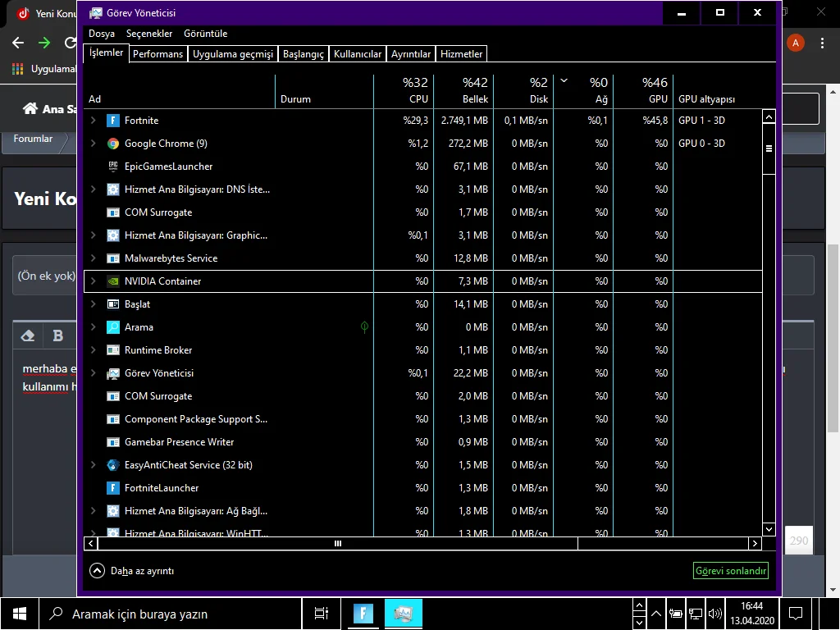Click the horizontal scrollbar right arrow

(755, 543)
